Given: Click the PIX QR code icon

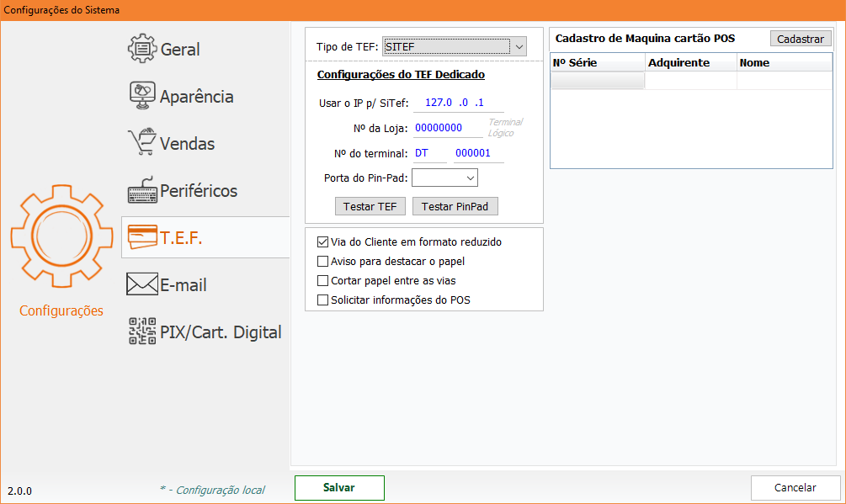Looking at the screenshot, I should (x=142, y=331).
